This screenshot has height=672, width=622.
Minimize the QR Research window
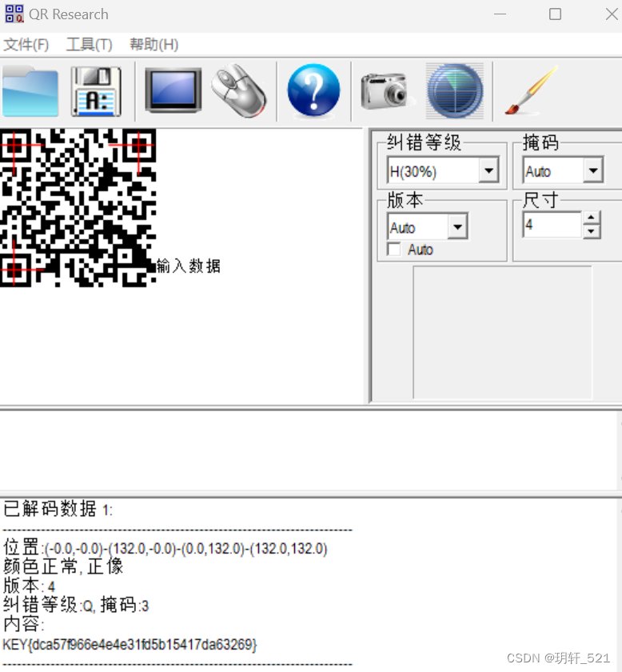tap(500, 14)
